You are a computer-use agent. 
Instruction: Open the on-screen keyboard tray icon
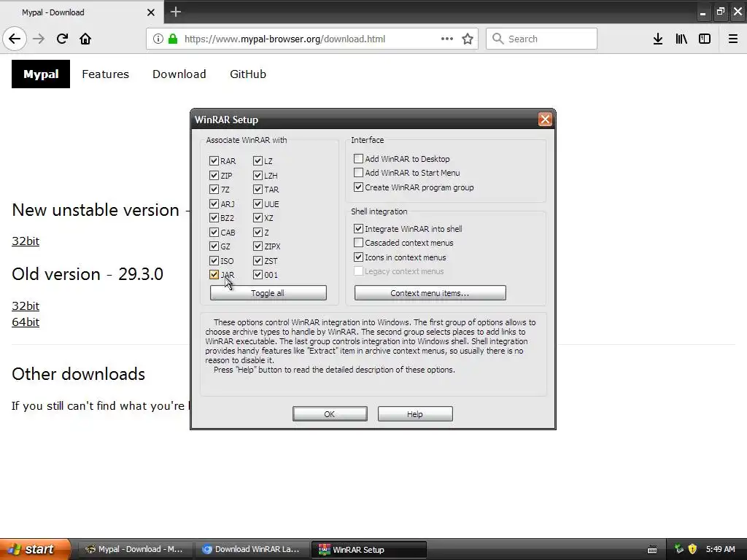click(652, 550)
